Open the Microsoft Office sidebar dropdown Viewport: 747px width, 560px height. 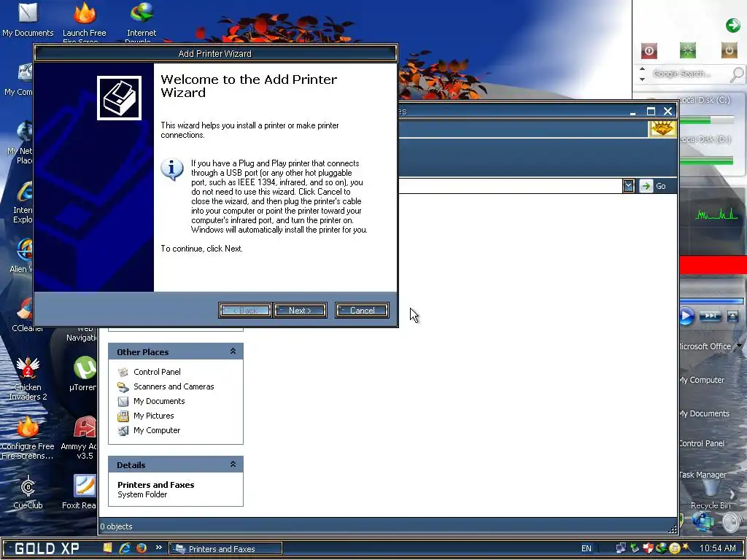(739, 346)
